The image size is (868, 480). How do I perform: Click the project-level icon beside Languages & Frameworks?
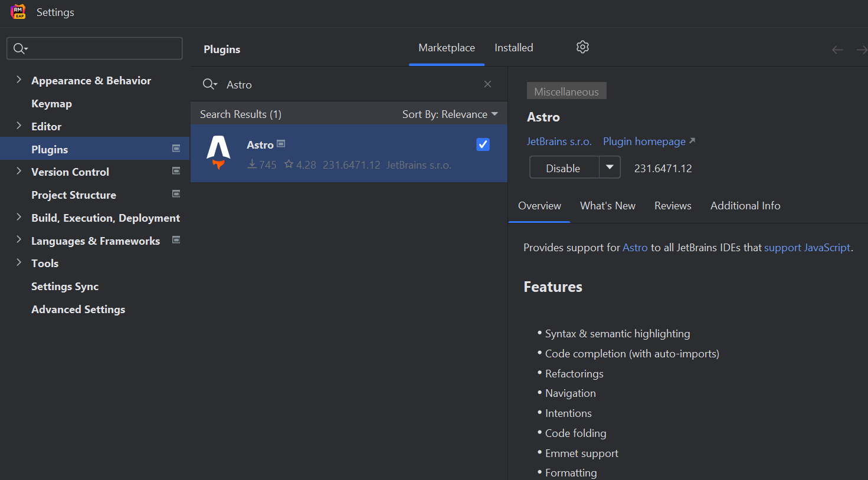pos(176,240)
